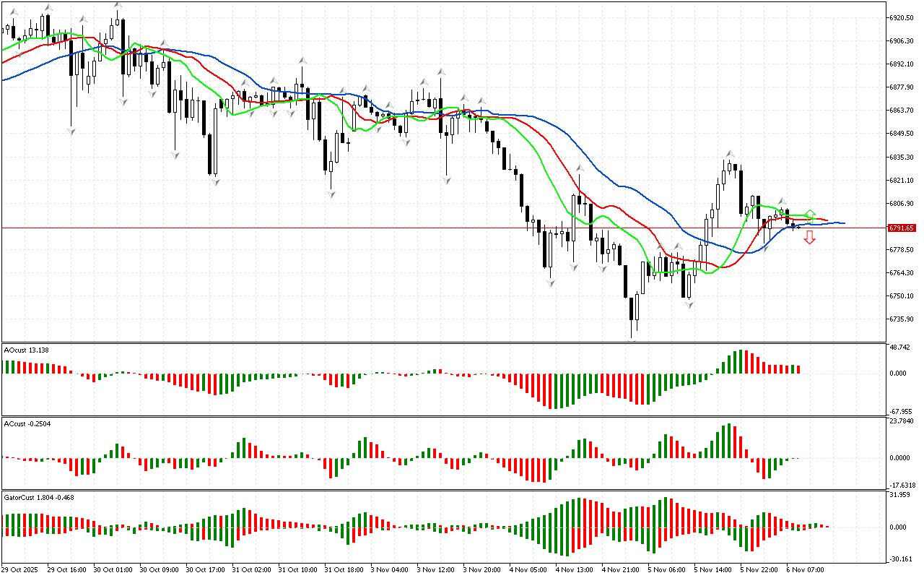Click the GatorCust 1.804 -0.468 label
This screenshot has height=578, width=924.
[x=39, y=497]
